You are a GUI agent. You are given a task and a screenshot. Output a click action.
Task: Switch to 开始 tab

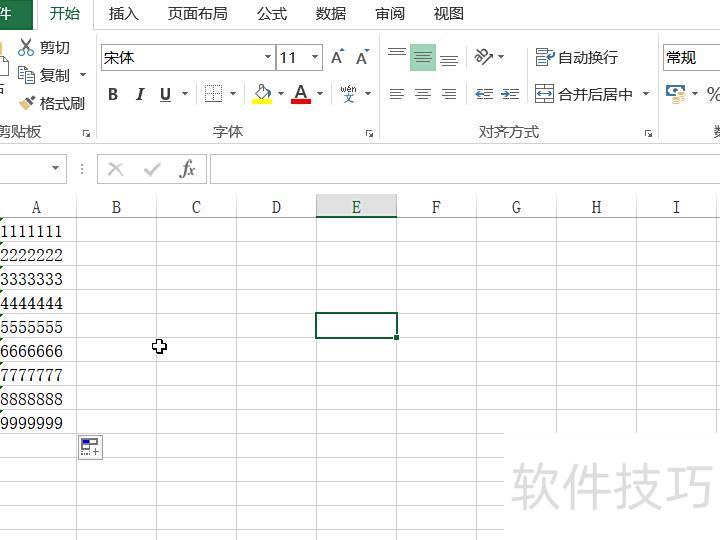[64, 13]
